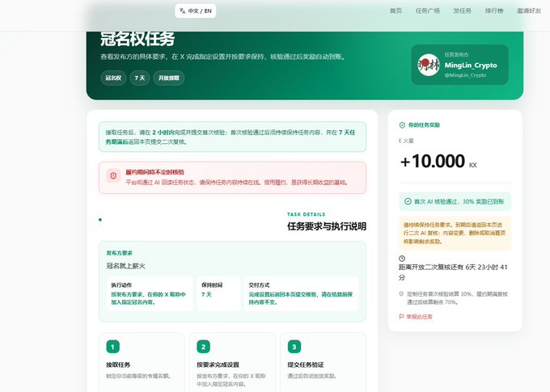Click the 开放接取 tag pill

coord(169,78)
